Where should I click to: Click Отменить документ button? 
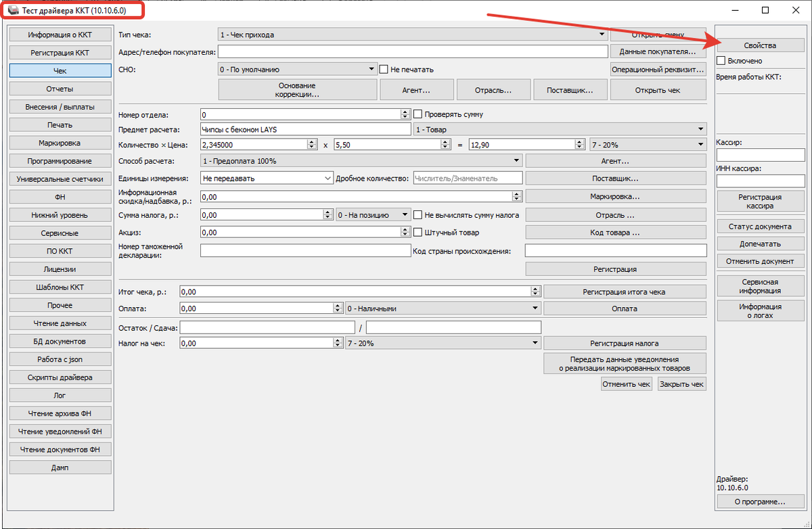760,261
